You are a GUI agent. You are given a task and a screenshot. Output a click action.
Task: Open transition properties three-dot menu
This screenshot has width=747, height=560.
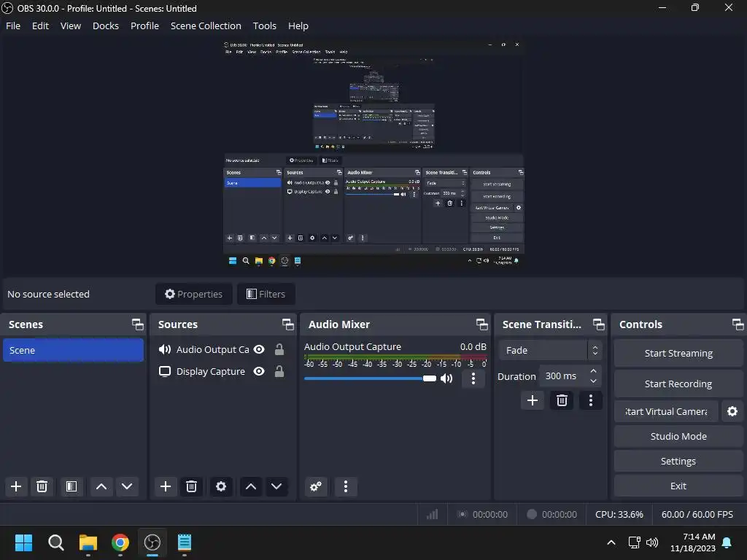coord(591,400)
